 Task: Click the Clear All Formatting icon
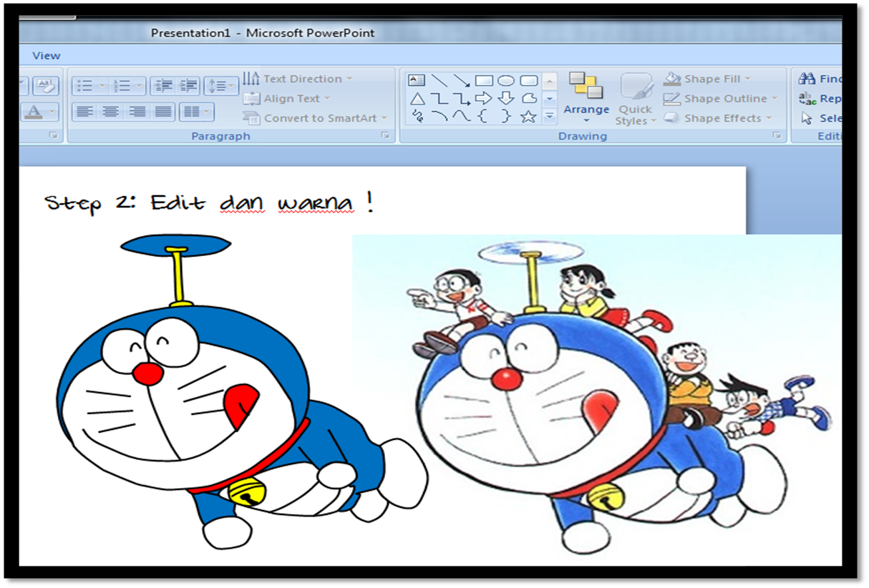pyautogui.click(x=44, y=86)
